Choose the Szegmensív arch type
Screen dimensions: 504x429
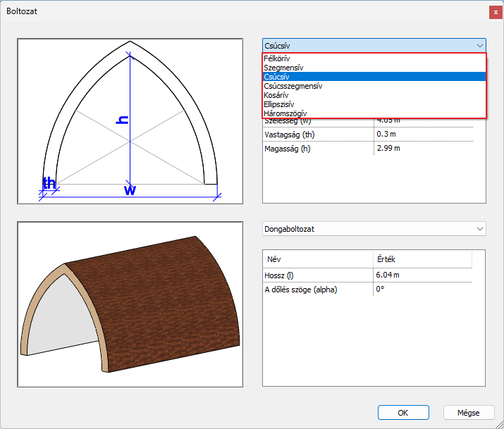click(283, 68)
